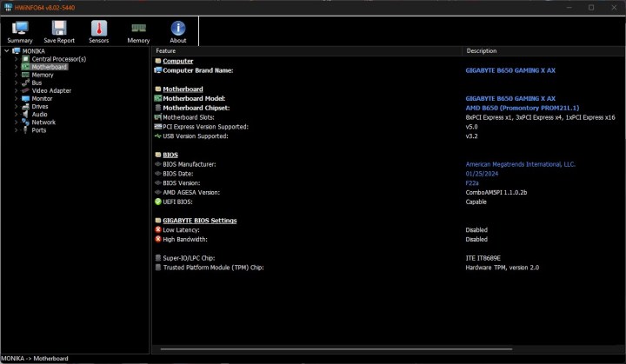The height and width of the screenshot is (364, 626).
Task: Click the BIOS Version F22a value
Action: (474, 182)
